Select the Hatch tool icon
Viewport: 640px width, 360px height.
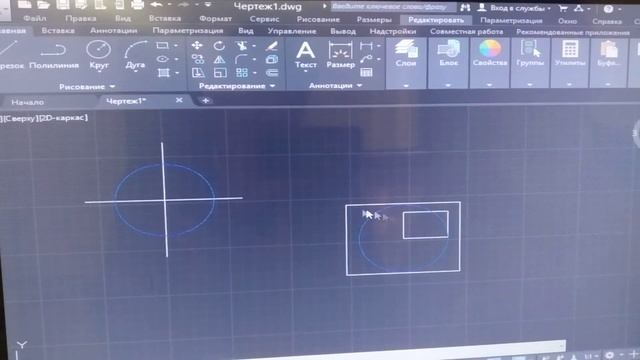click(x=163, y=73)
